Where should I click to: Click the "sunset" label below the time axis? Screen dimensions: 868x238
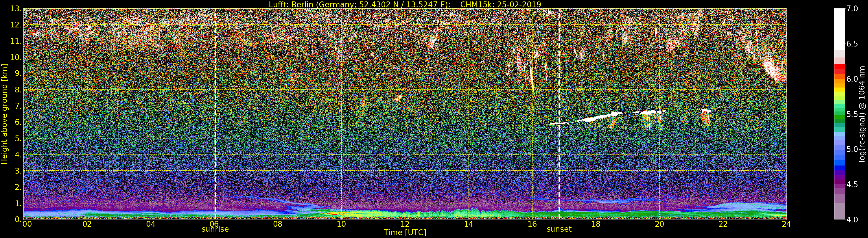pos(559,229)
